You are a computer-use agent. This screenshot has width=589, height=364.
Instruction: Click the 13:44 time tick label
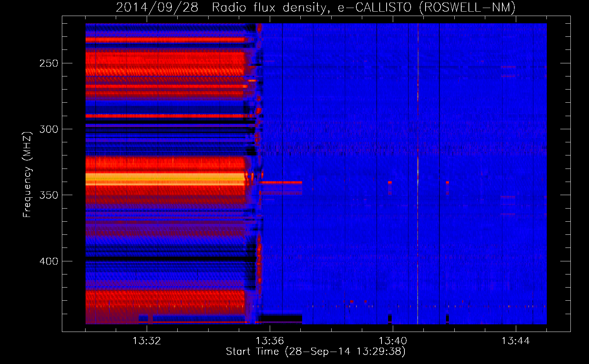[516, 341]
